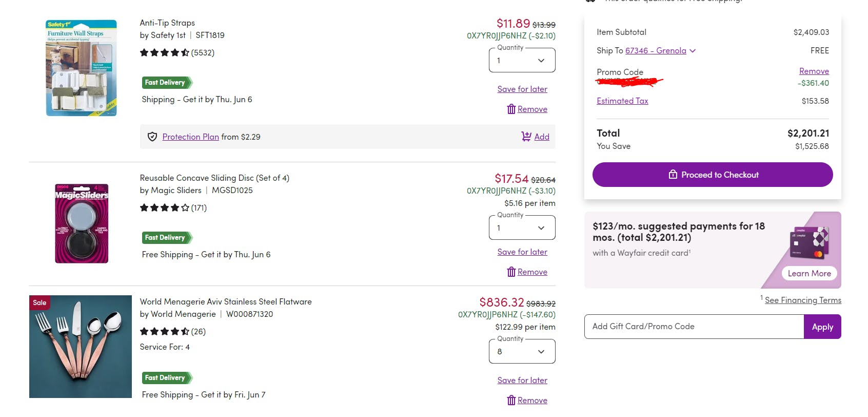The height and width of the screenshot is (417, 868).
Task: Click trash icon for Anti-Tip Straps
Action: (511, 109)
